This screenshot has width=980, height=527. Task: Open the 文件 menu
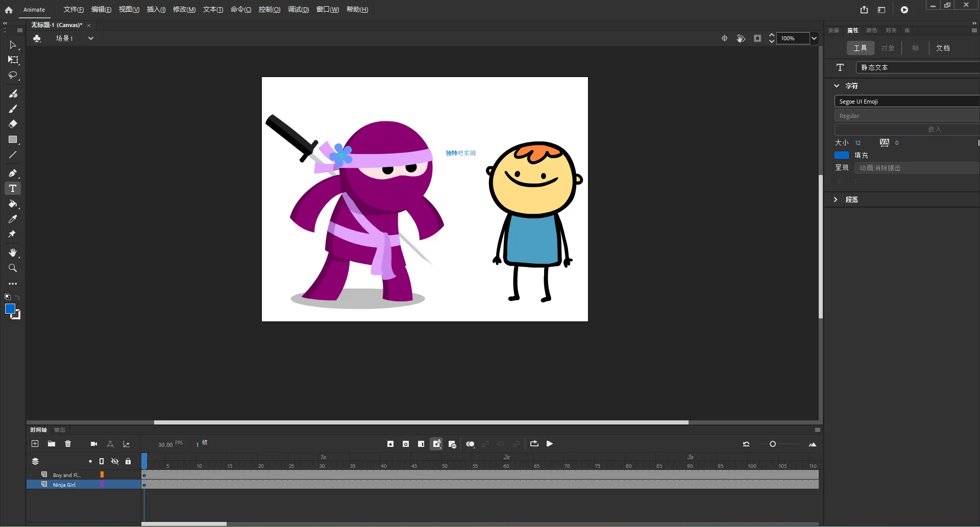pos(73,9)
